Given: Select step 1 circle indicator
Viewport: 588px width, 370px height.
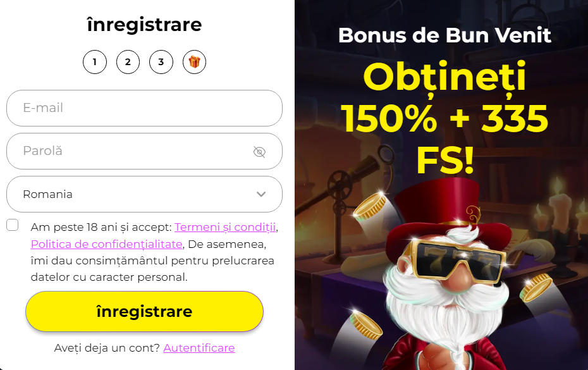Looking at the screenshot, I should click(x=94, y=62).
